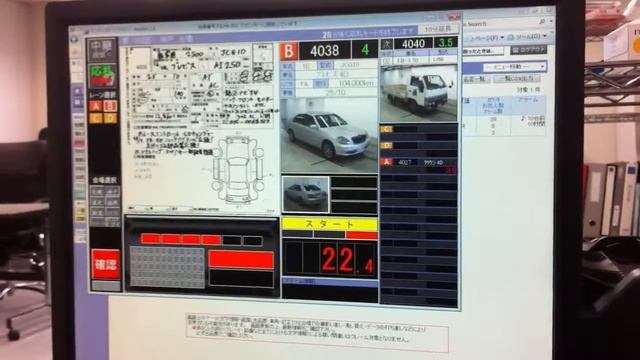
Task: Click the green 応札 bid button
Action: pos(102,76)
